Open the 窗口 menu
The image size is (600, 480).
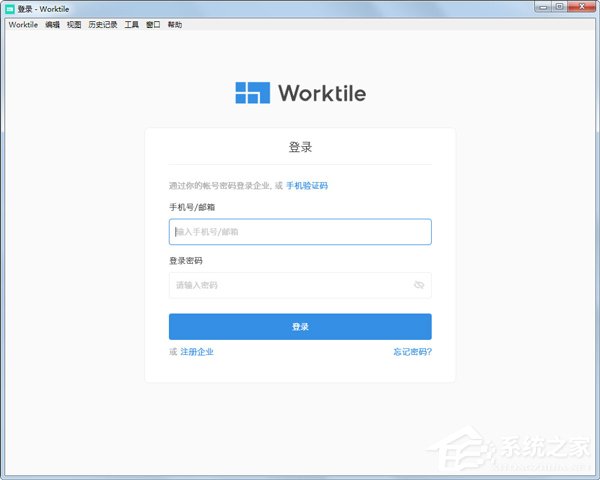(153, 24)
